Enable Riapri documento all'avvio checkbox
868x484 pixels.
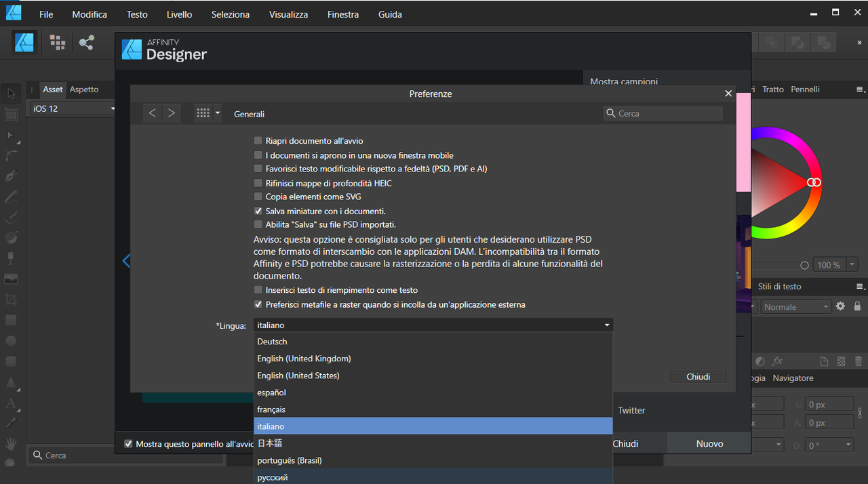point(258,141)
